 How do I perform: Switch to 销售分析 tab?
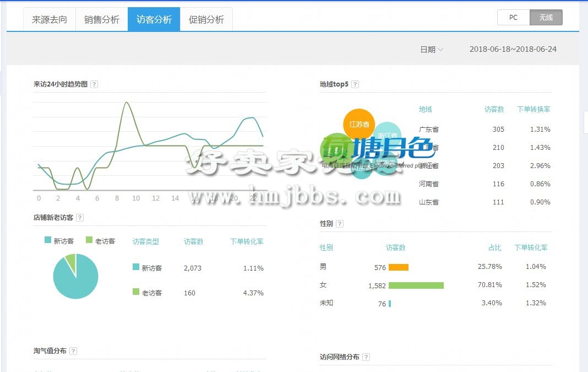click(102, 20)
